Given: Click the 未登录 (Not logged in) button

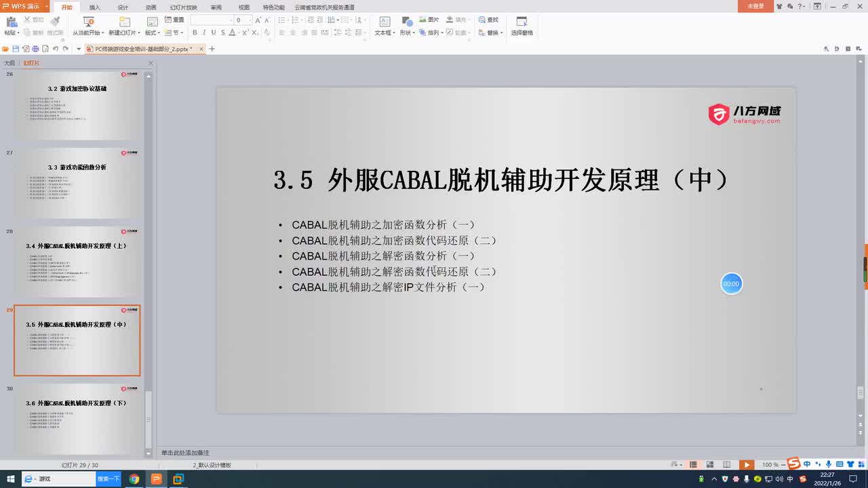Looking at the screenshot, I should point(755,6).
